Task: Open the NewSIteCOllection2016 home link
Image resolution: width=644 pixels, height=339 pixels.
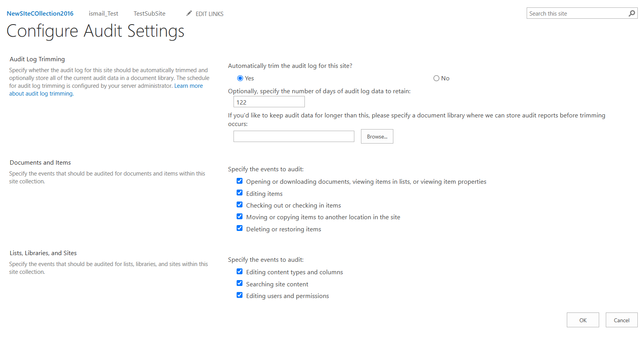Action: (40, 13)
